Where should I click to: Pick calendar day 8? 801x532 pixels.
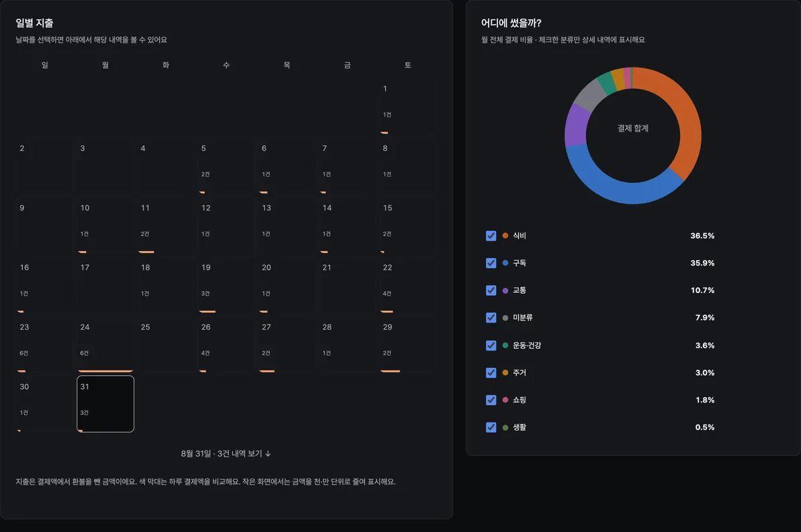pos(407,166)
